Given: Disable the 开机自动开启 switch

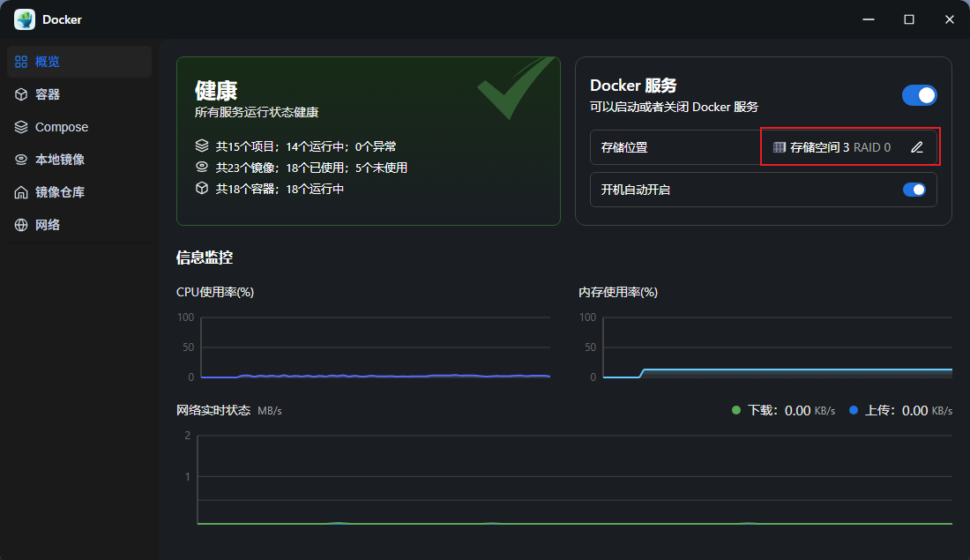Looking at the screenshot, I should tap(914, 190).
